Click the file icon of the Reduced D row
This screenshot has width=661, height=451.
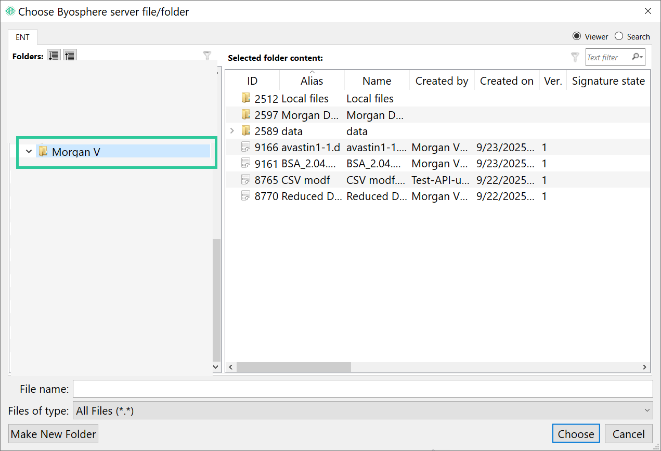(x=245, y=196)
